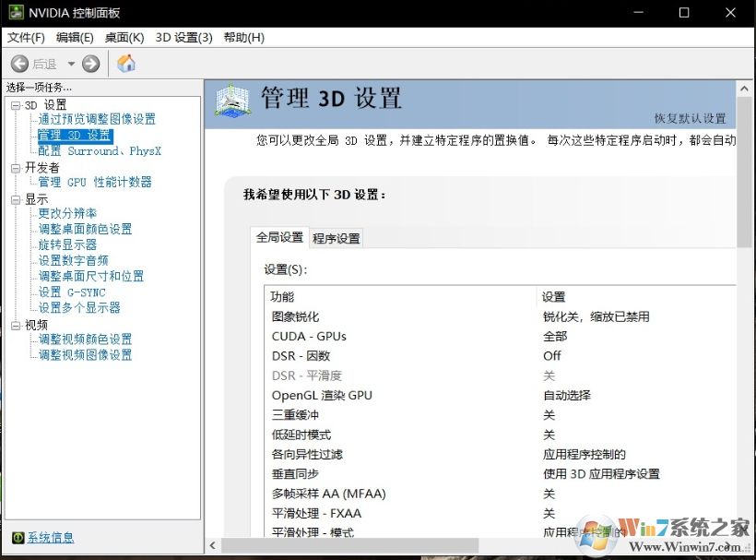The height and width of the screenshot is (560, 756).
Task: Click the system information icon at bottom left
Action: coord(19,537)
